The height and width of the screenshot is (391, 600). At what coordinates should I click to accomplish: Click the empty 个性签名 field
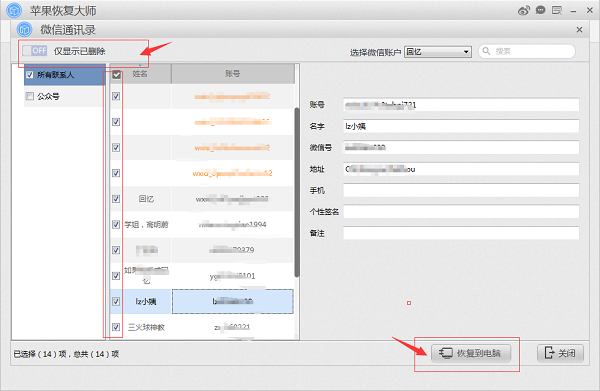461,212
